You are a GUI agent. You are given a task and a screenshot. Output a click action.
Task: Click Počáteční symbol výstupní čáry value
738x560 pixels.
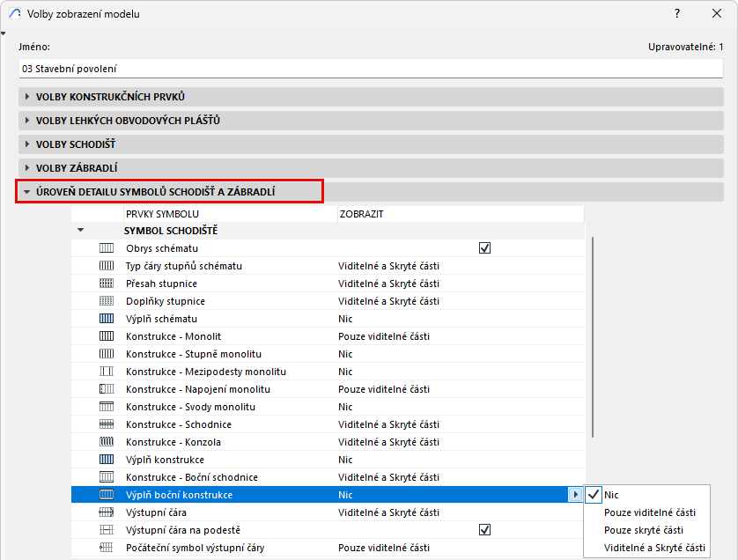coord(384,548)
